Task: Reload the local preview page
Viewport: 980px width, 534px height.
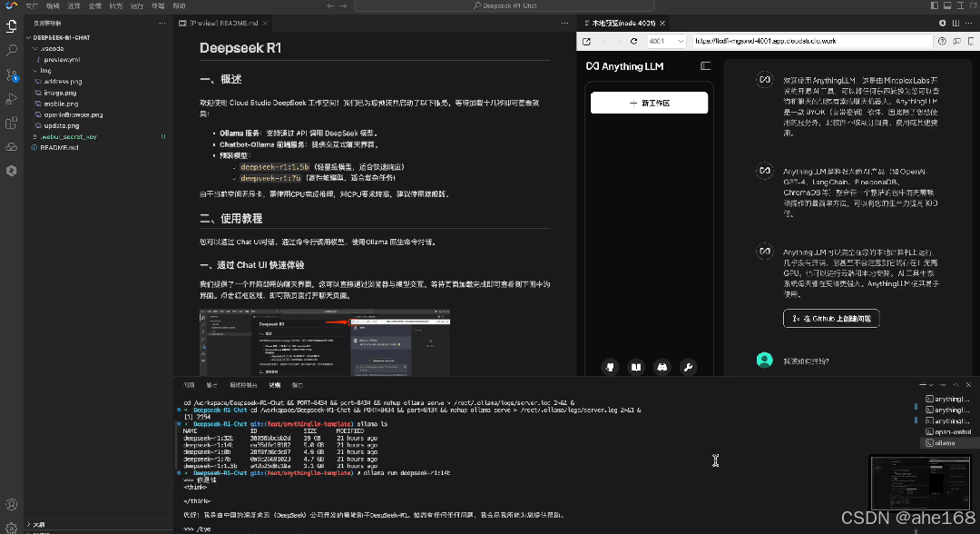Action: [x=633, y=41]
